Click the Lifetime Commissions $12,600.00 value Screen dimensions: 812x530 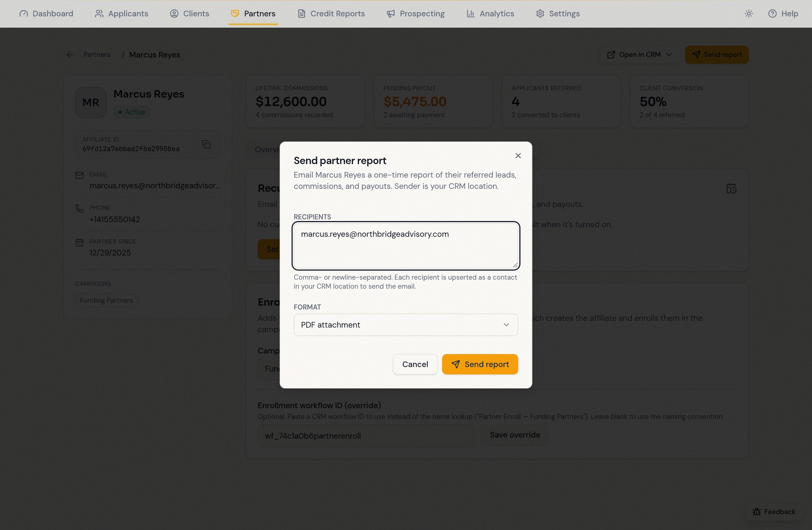click(291, 101)
